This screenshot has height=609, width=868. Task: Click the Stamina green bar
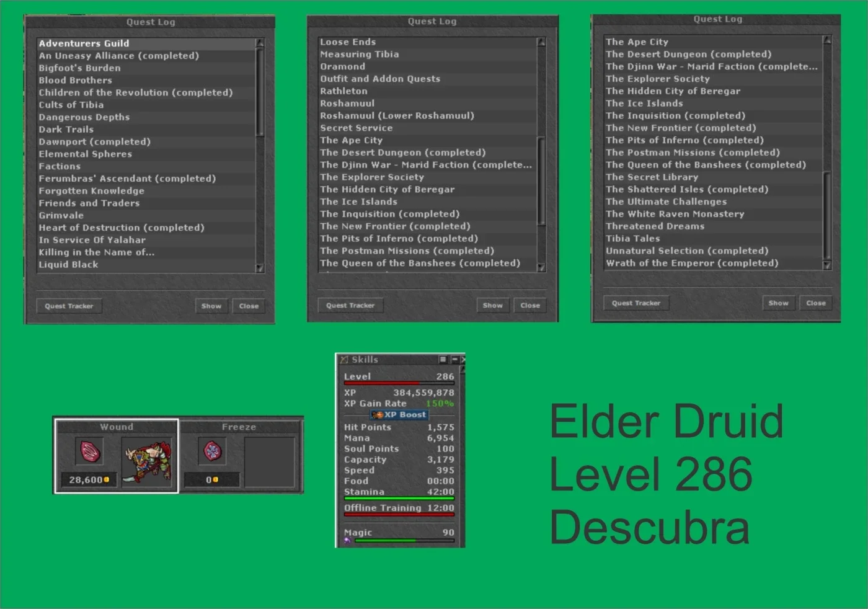pyautogui.click(x=399, y=499)
